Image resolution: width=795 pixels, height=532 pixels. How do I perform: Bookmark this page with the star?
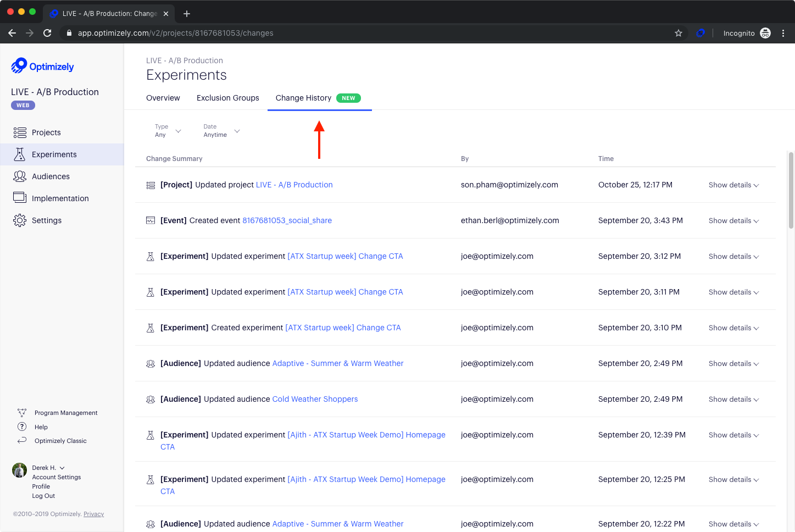point(679,33)
